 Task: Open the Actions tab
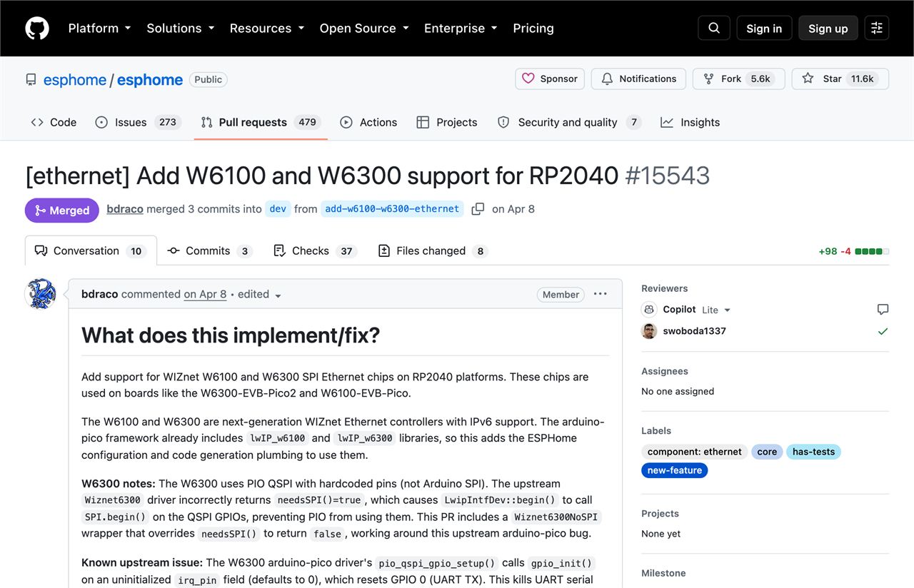(368, 122)
